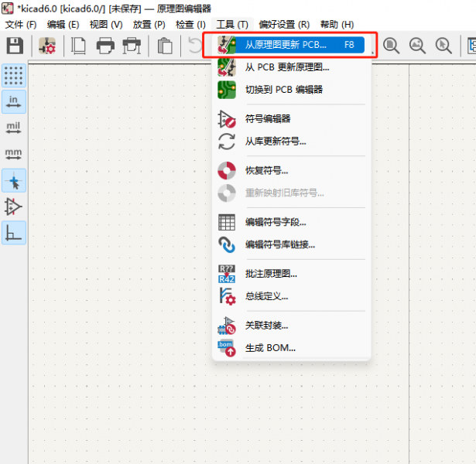
Task: Choose 编辑符号库链接...
Action: tap(292, 244)
